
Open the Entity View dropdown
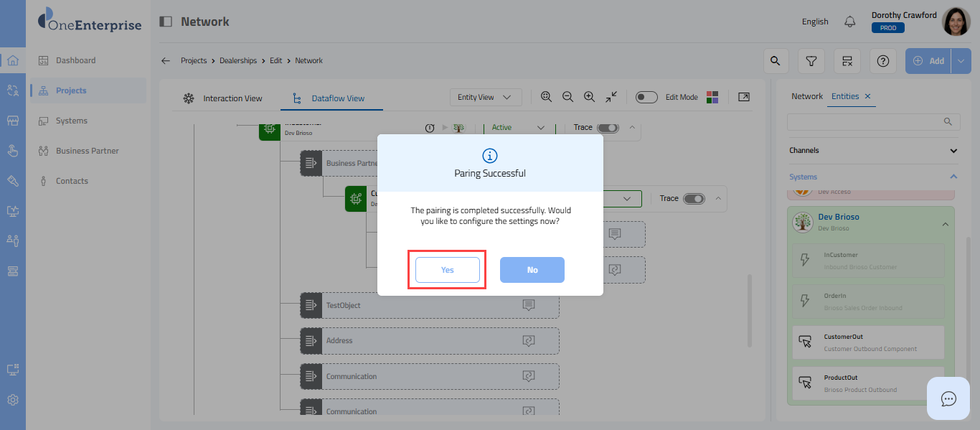485,98
